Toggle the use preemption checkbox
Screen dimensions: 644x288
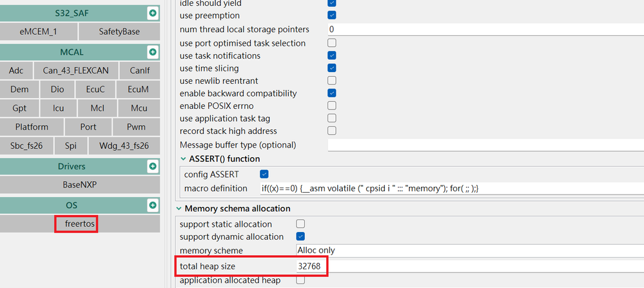point(331,15)
